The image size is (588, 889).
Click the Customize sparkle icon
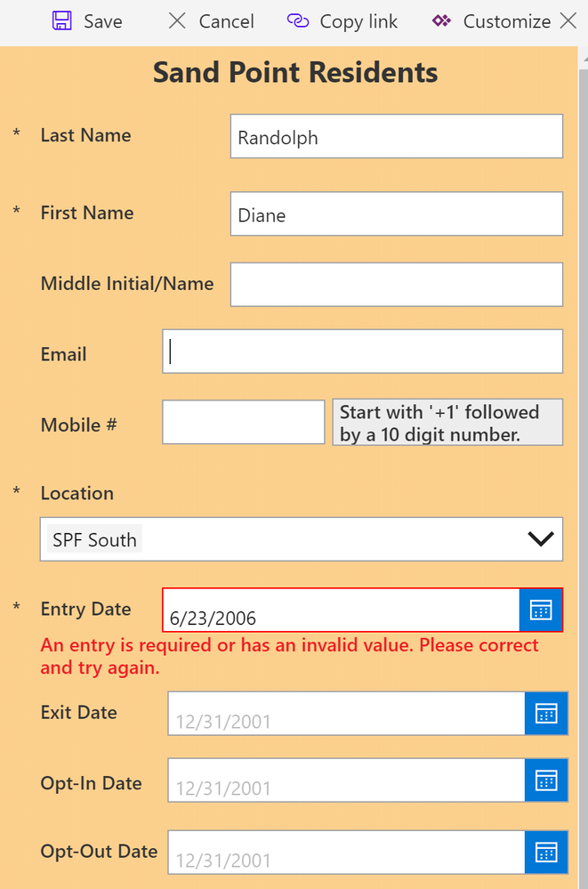[439, 20]
